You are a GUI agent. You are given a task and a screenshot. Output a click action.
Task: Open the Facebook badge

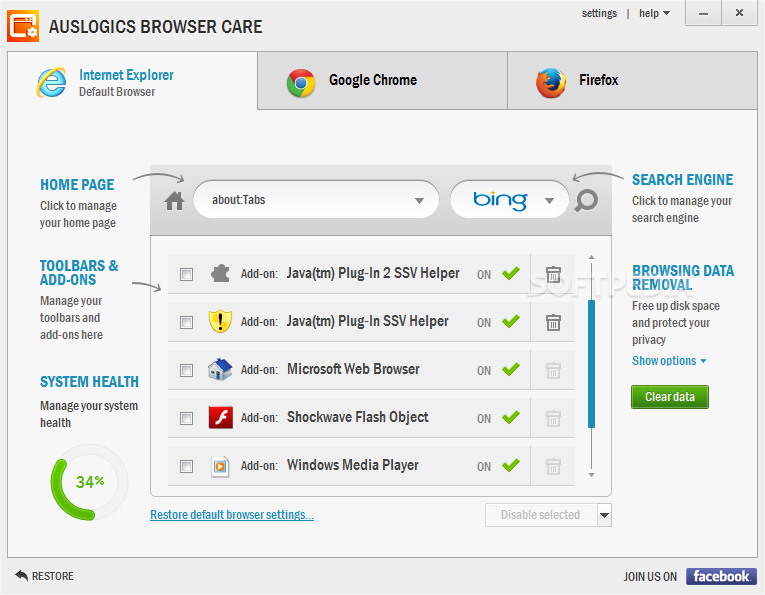point(721,576)
